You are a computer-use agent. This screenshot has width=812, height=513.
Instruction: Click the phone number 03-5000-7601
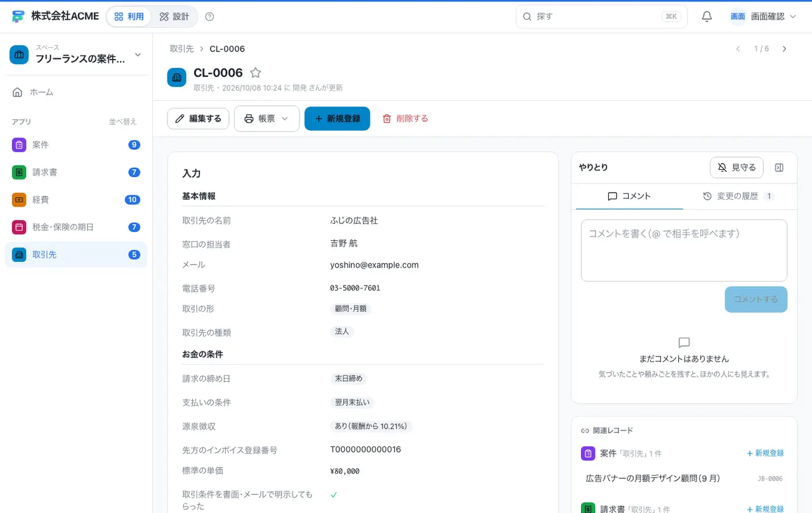click(x=355, y=289)
